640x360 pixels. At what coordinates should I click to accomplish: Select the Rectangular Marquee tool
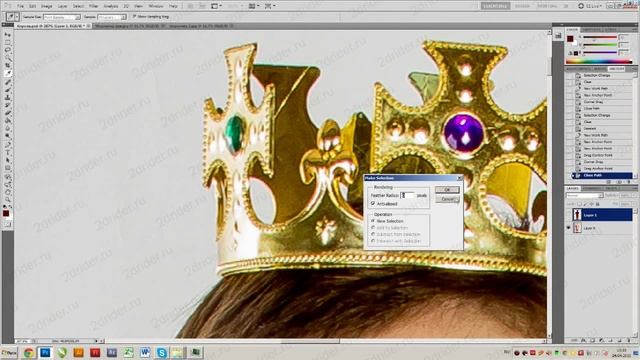[x=8, y=42]
